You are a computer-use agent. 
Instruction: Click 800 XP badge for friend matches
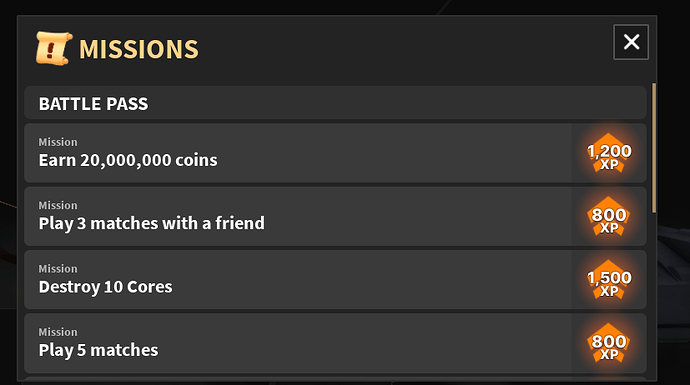(x=609, y=216)
